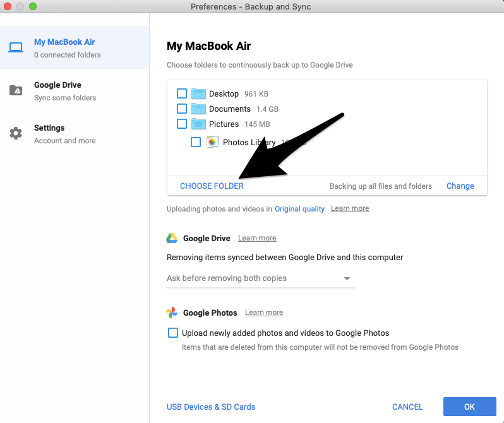Open the My MacBook Air section

pyautogui.click(x=75, y=47)
